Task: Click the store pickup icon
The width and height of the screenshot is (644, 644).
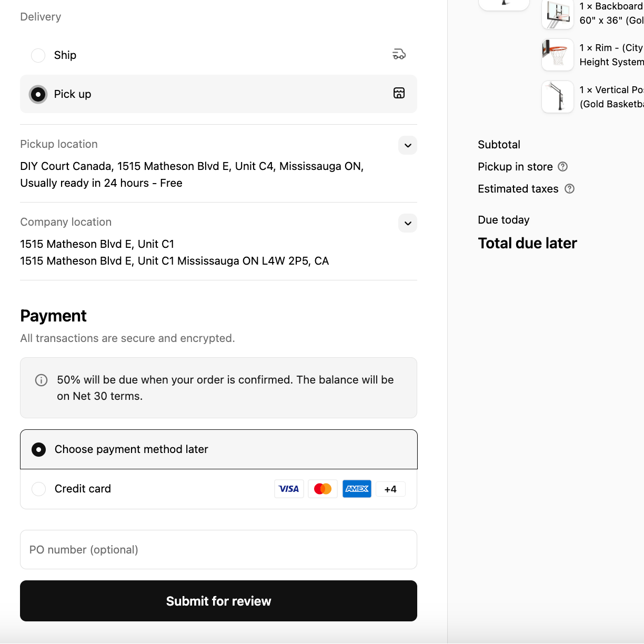Action: [399, 93]
